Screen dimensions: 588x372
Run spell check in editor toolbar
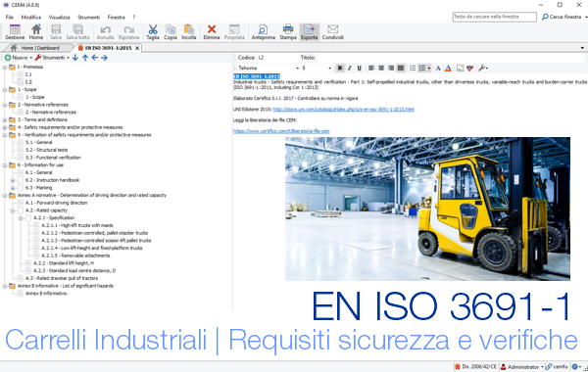pyautogui.click(x=469, y=69)
